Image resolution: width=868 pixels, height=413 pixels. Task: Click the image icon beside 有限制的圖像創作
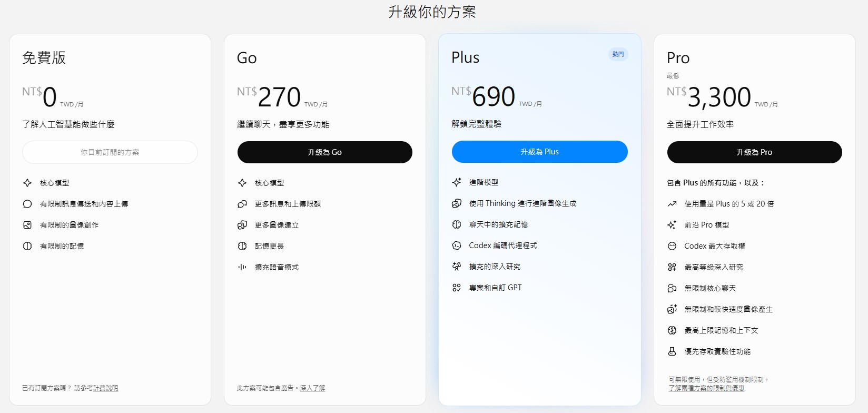click(x=27, y=225)
